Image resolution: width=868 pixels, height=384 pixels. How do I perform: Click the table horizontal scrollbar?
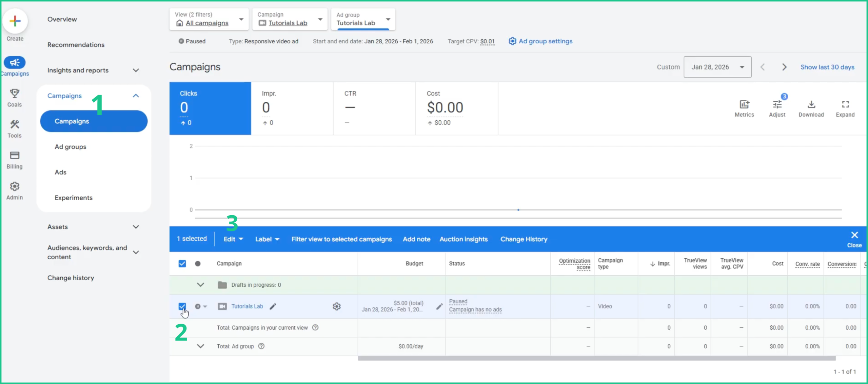(x=597, y=358)
